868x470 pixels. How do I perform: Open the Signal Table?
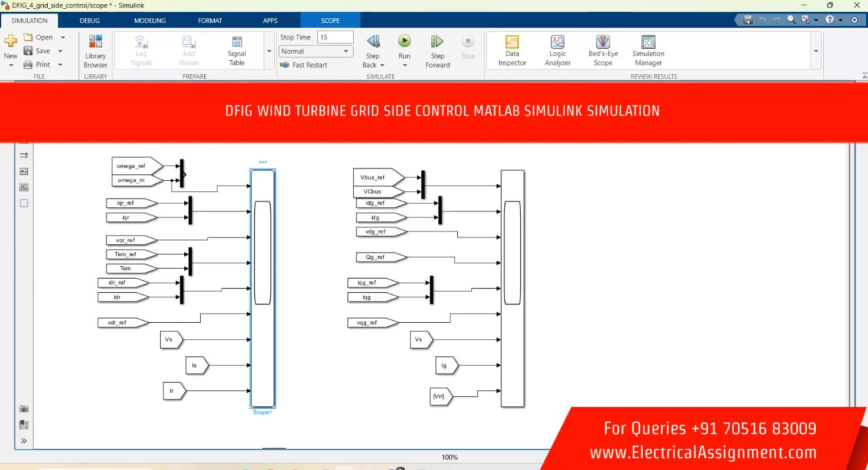click(237, 51)
